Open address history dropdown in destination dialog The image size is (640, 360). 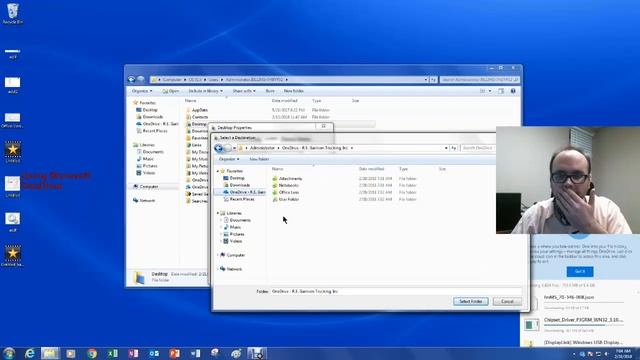[x=446, y=148]
